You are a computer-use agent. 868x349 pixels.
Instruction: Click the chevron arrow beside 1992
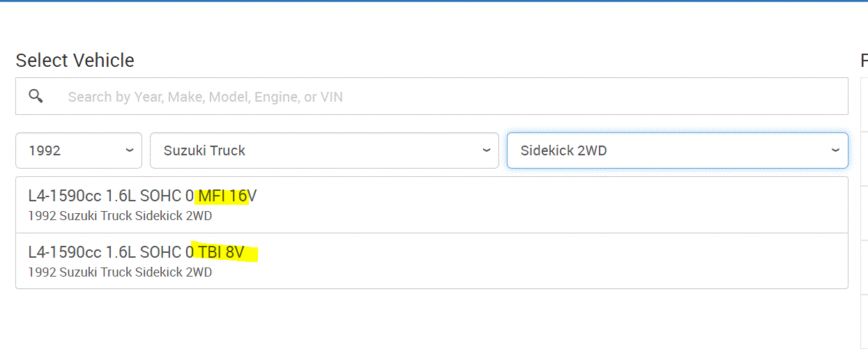[x=130, y=150]
